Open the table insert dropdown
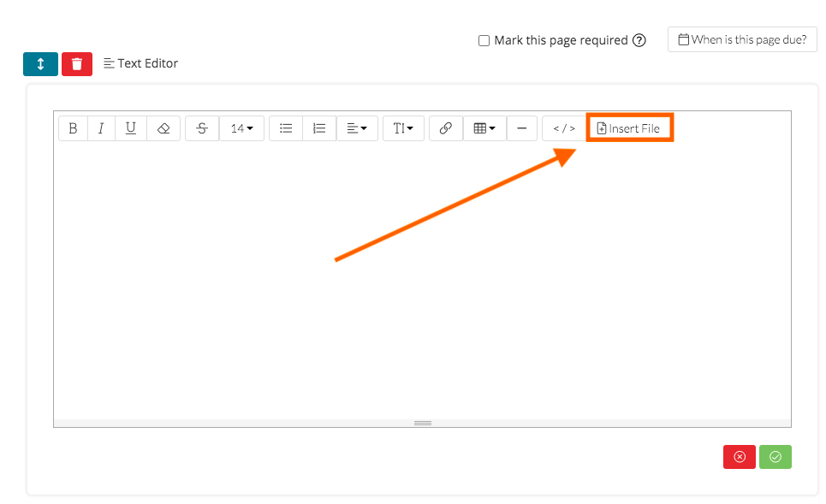826x504 pixels. click(x=484, y=128)
